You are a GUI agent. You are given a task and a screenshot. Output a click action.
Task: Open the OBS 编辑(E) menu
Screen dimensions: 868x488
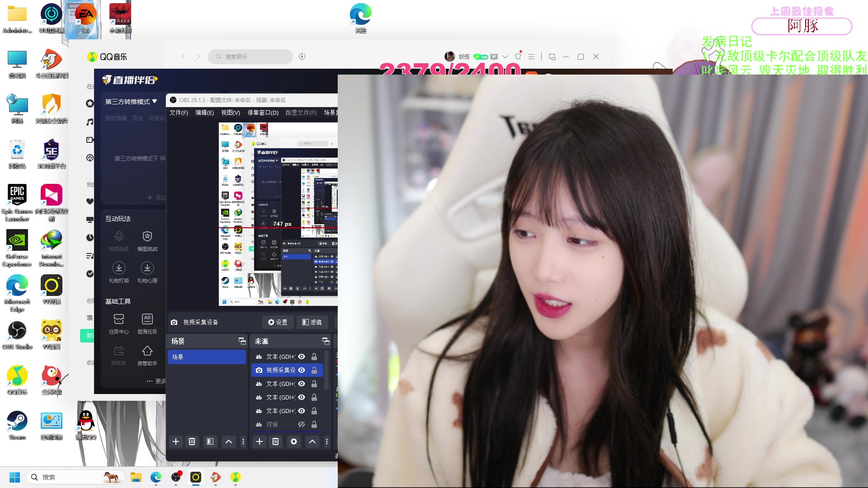[x=204, y=113]
